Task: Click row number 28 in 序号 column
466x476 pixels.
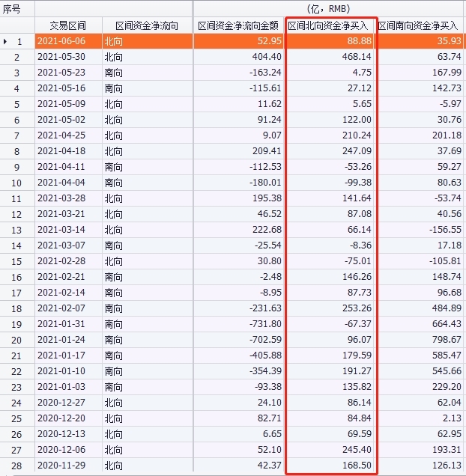Action: click(x=17, y=466)
